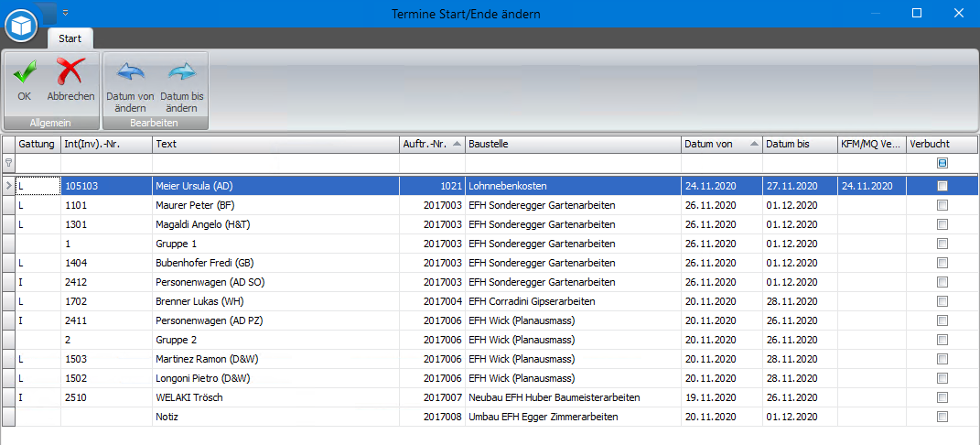The width and height of the screenshot is (980, 445).
Task: Click the red Abbrechen cross icon
Action: [x=70, y=71]
